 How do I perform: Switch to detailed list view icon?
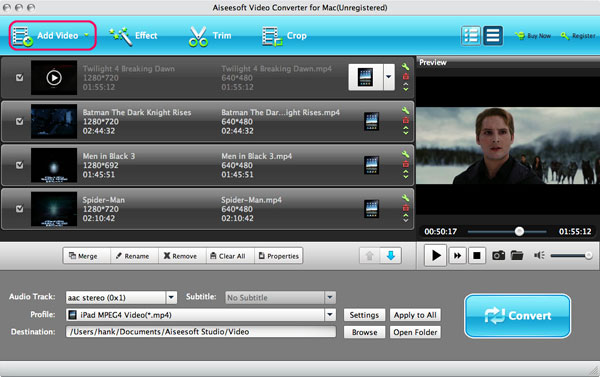pos(471,36)
